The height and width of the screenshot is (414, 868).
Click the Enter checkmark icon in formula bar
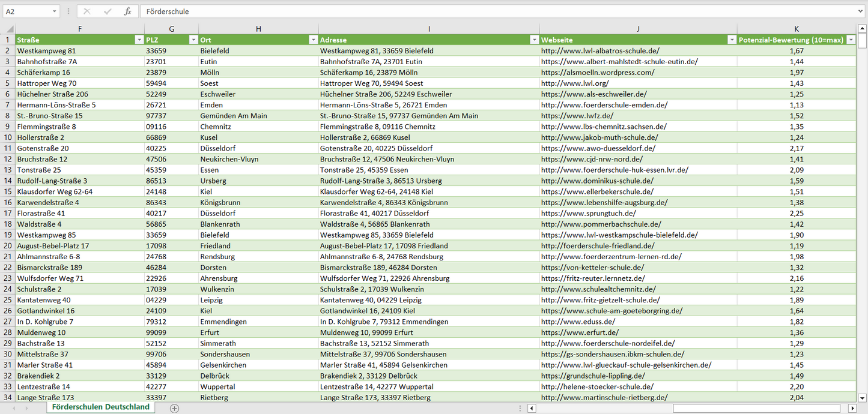point(108,11)
